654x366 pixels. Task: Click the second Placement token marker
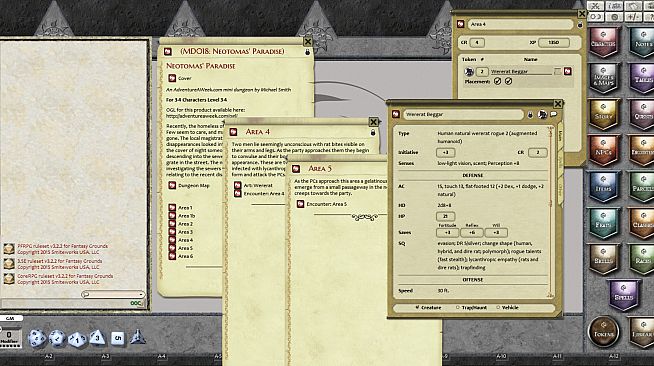(508, 82)
